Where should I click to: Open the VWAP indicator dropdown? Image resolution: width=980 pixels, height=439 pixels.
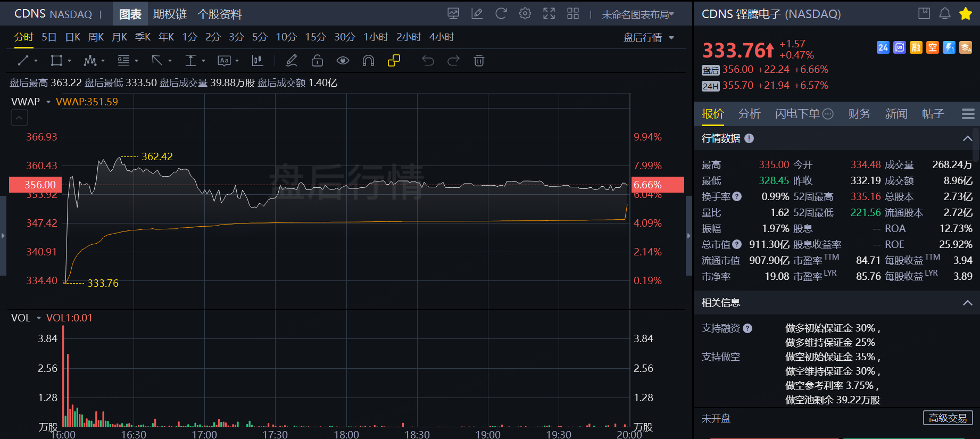tap(48, 102)
